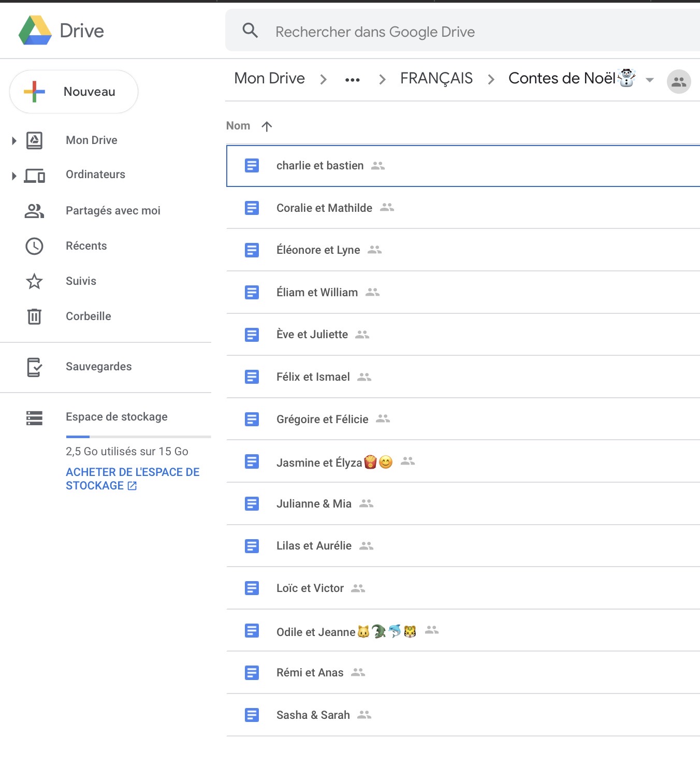Click the Partagés avec moi people icon
This screenshot has width=700, height=766.
point(34,211)
